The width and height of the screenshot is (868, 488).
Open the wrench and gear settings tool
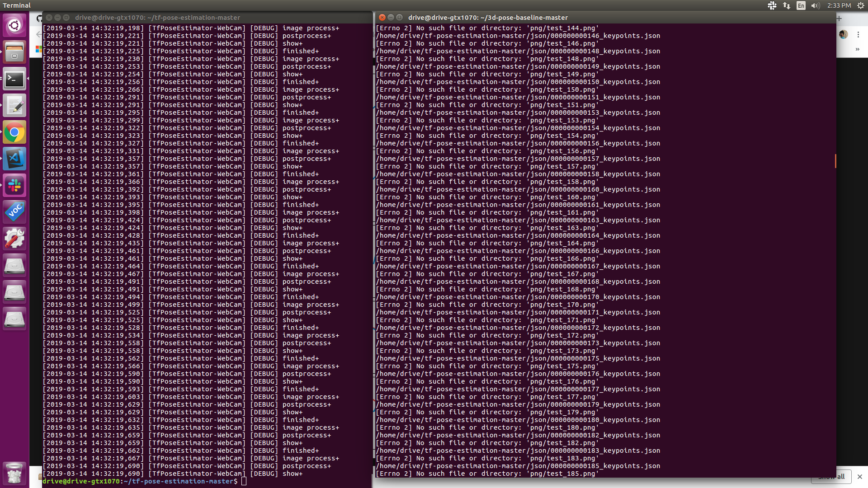point(14,239)
